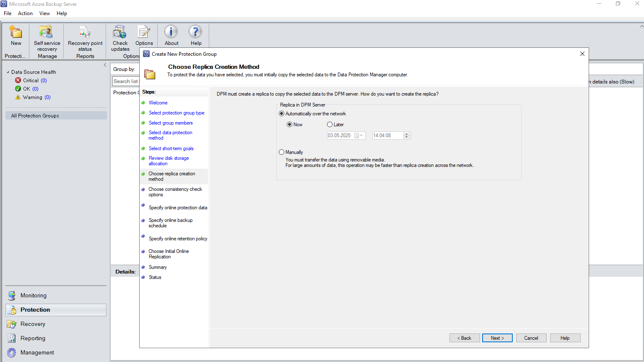
Task: Click the wizard Help button
Action: (565, 338)
